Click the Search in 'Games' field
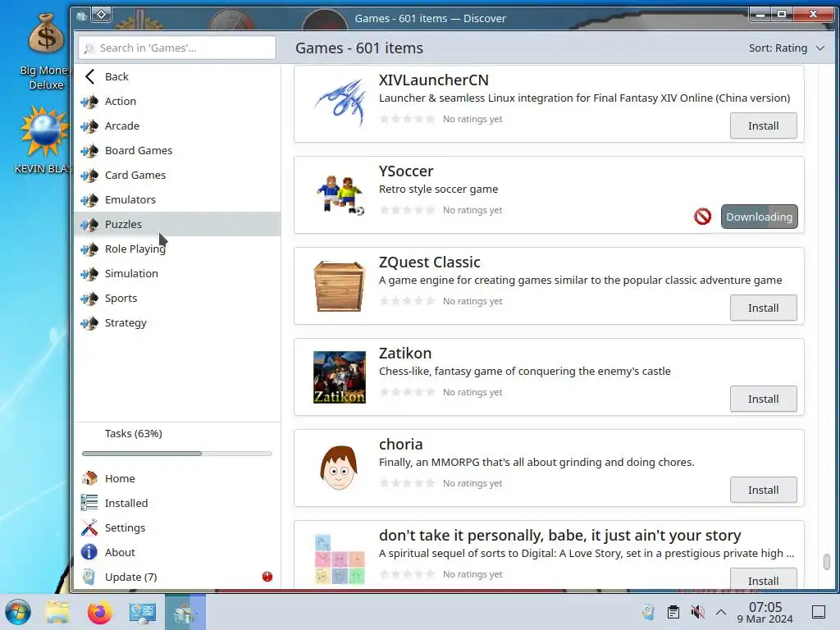Viewport: 840px width, 630px height. [x=177, y=48]
